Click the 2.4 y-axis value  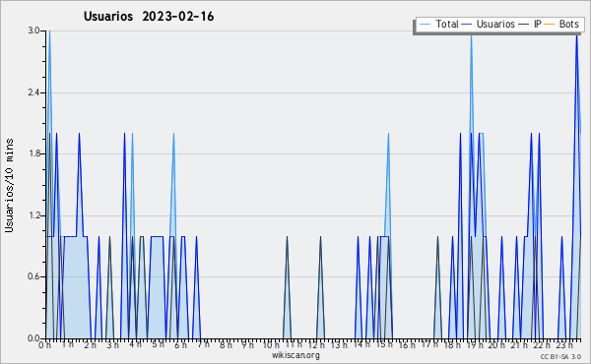(x=33, y=92)
